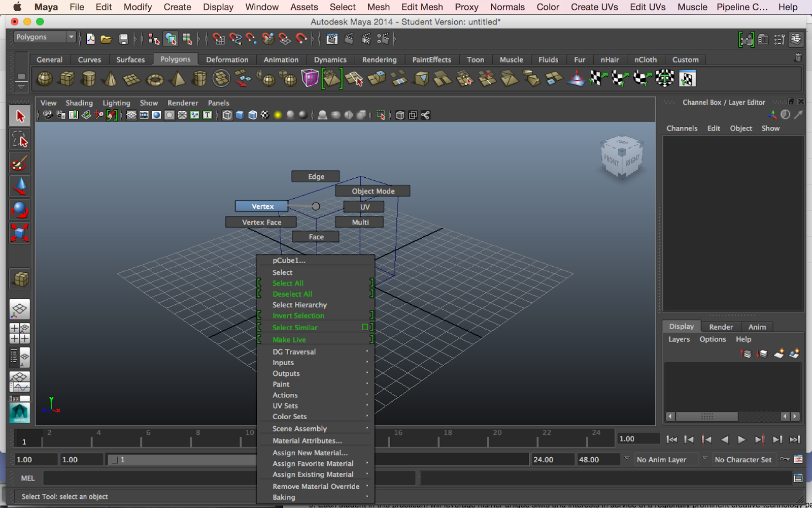
Task: Toggle Snap to Curves
Action: click(235, 39)
